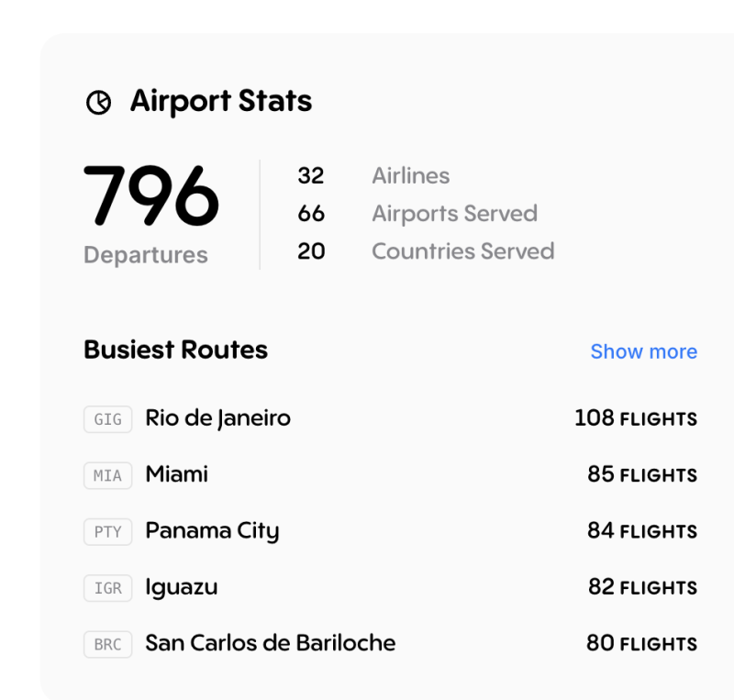Click the BRC airport code badge
The height and width of the screenshot is (700, 734).
[x=107, y=644]
